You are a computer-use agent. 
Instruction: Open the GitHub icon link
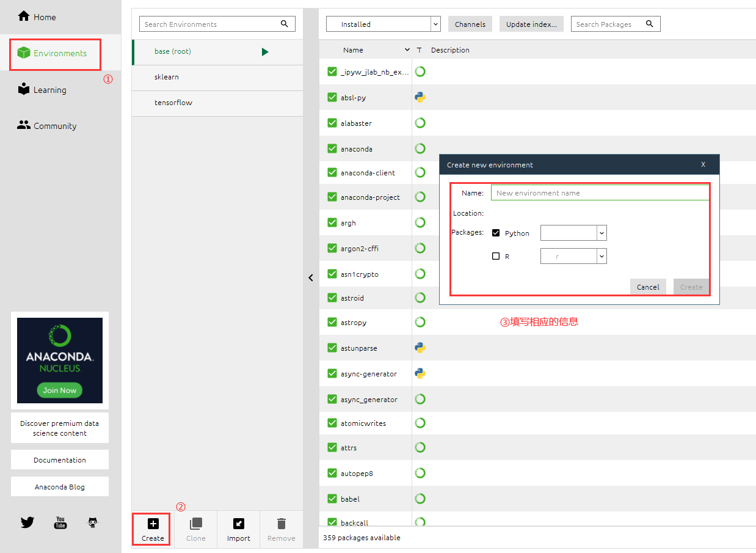tap(93, 522)
